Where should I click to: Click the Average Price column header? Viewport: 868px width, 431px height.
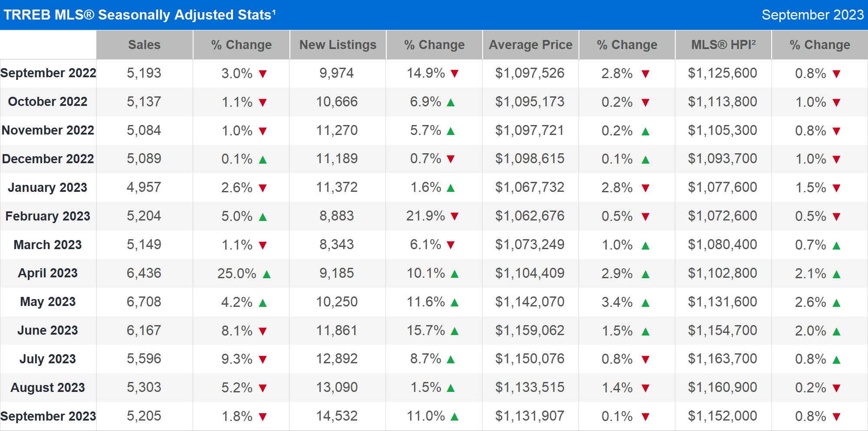click(530, 45)
